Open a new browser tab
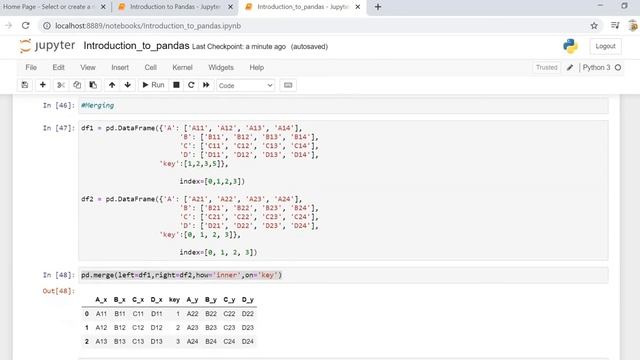640x360 pixels. point(378,7)
